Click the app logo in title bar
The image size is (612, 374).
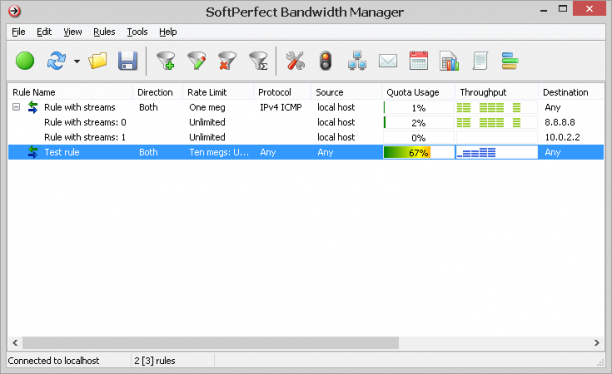(x=14, y=11)
